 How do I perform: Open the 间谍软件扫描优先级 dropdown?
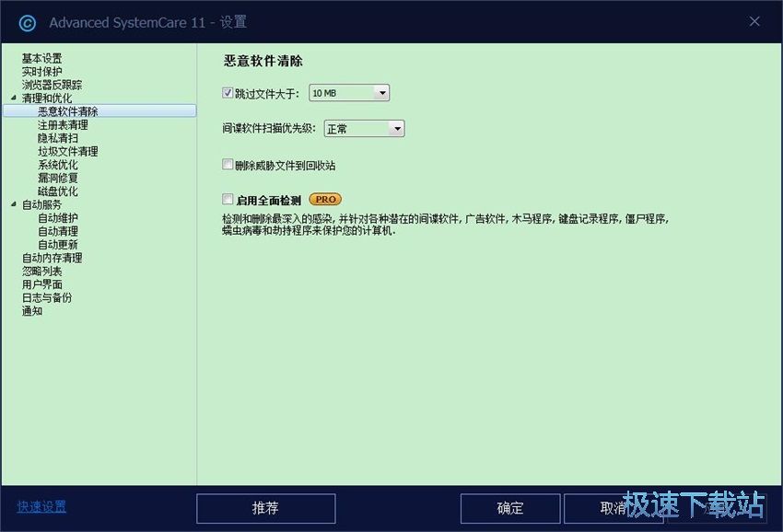coord(364,129)
